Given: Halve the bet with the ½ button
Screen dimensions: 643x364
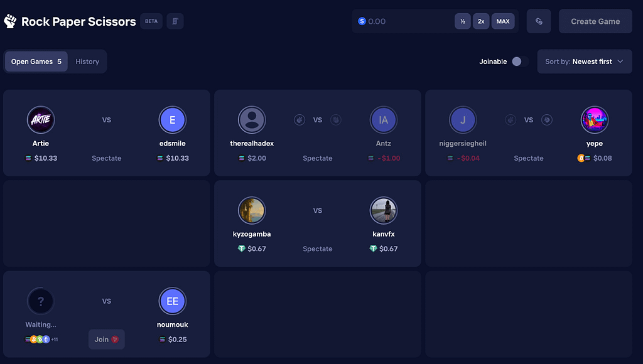Looking at the screenshot, I should (463, 21).
